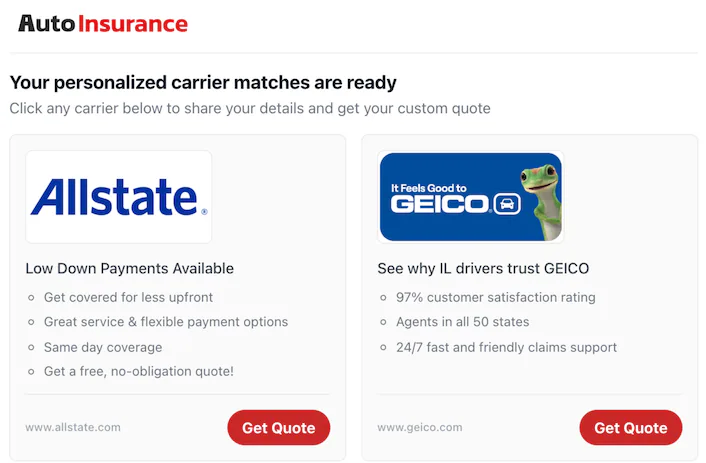Click the Allstate logo image
The image size is (706, 463).
click(119, 196)
